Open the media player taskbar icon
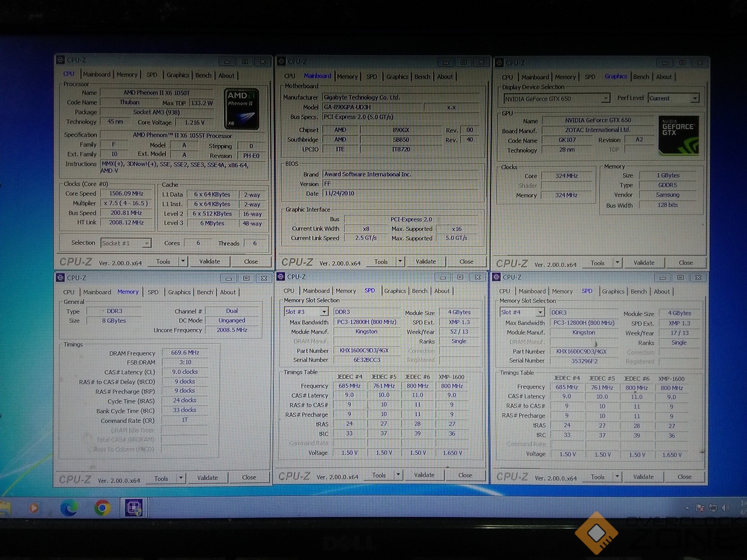Image resolution: width=747 pixels, height=560 pixels. point(34,508)
